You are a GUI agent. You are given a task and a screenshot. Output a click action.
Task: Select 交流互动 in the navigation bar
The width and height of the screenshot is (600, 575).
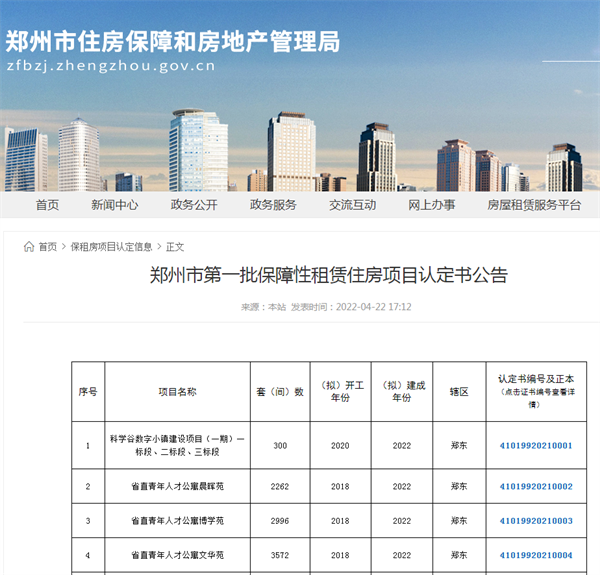coord(353,205)
